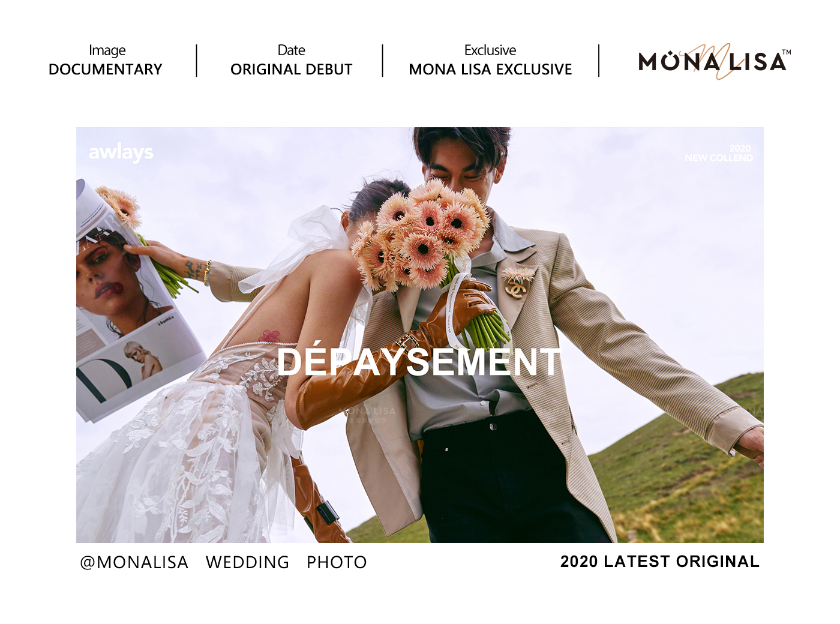Open the @MONALISA handle text
This screenshot has height=624, width=840.
click(134, 562)
